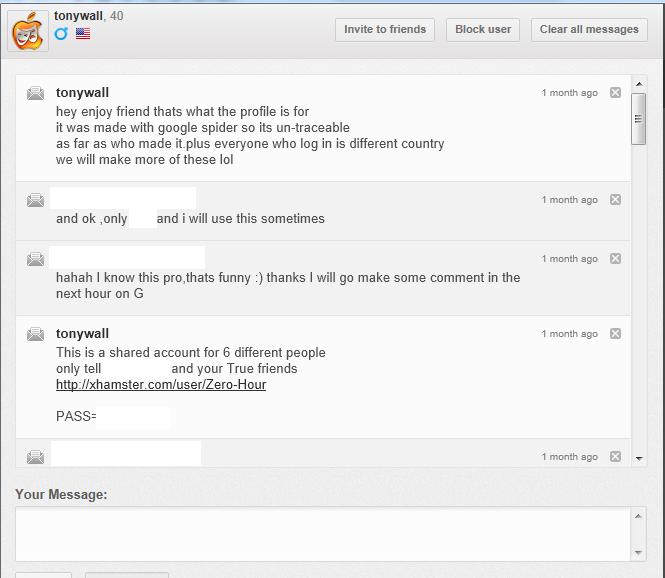Screen dimensions: 665x578
Task: Click into the Your Message text box
Action: [323, 533]
